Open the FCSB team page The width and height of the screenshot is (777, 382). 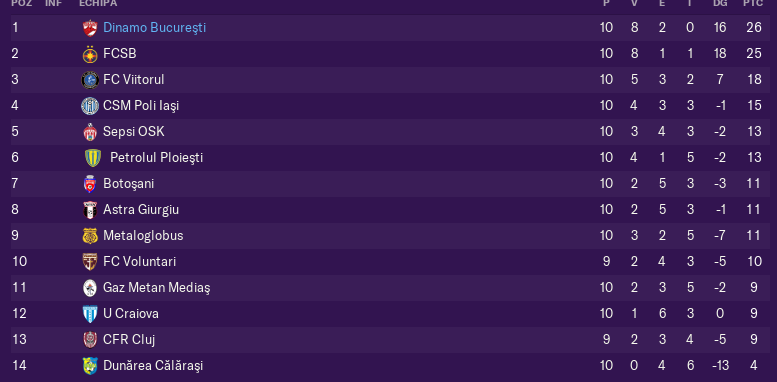(119, 54)
